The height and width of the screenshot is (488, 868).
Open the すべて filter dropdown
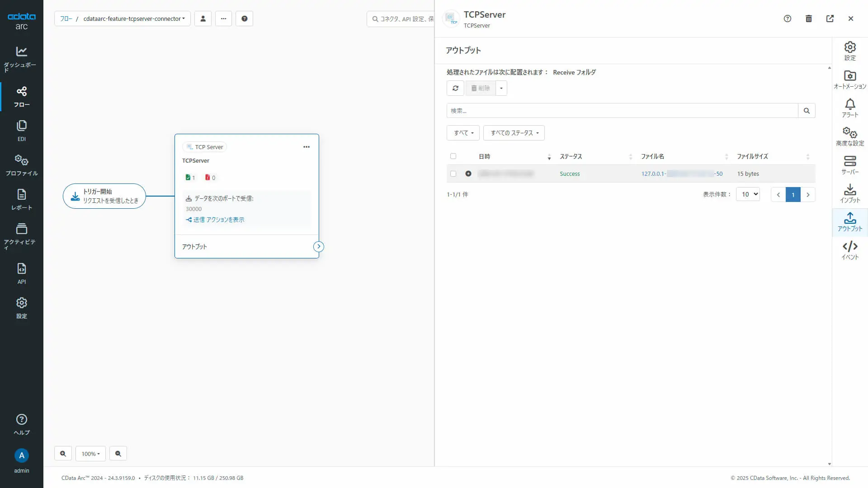pos(463,133)
